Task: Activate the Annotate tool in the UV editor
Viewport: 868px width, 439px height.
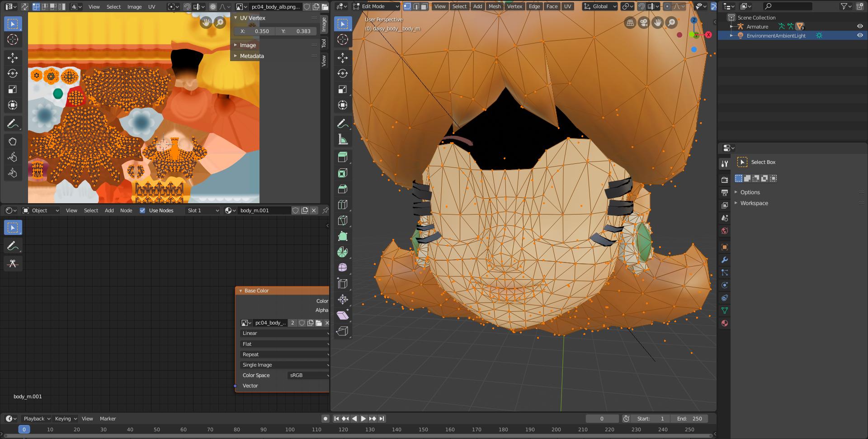Action: [x=13, y=123]
